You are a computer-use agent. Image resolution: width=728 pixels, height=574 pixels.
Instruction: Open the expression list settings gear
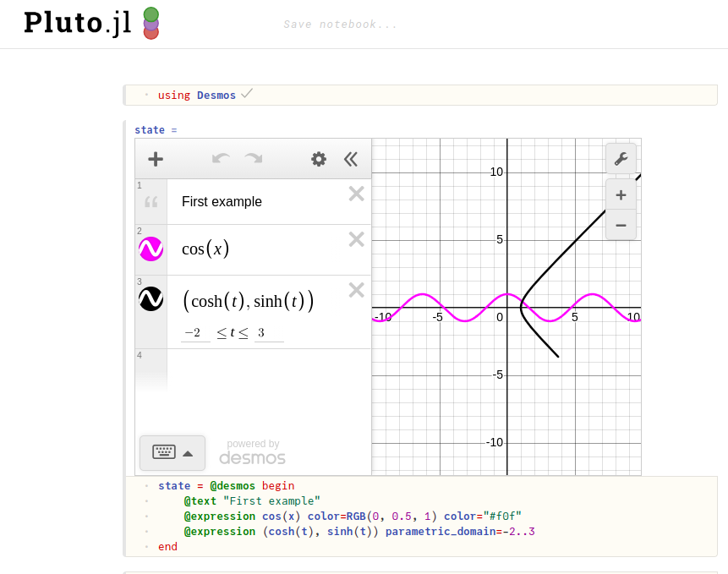(319, 159)
